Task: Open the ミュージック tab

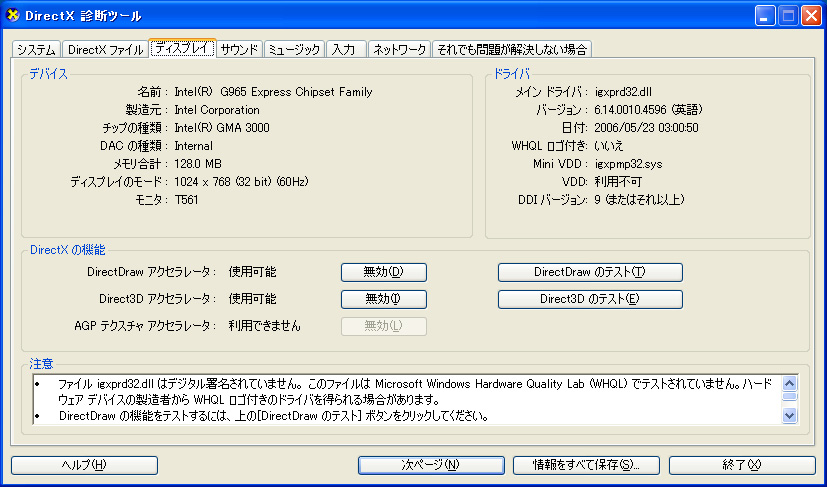Action: (294, 50)
